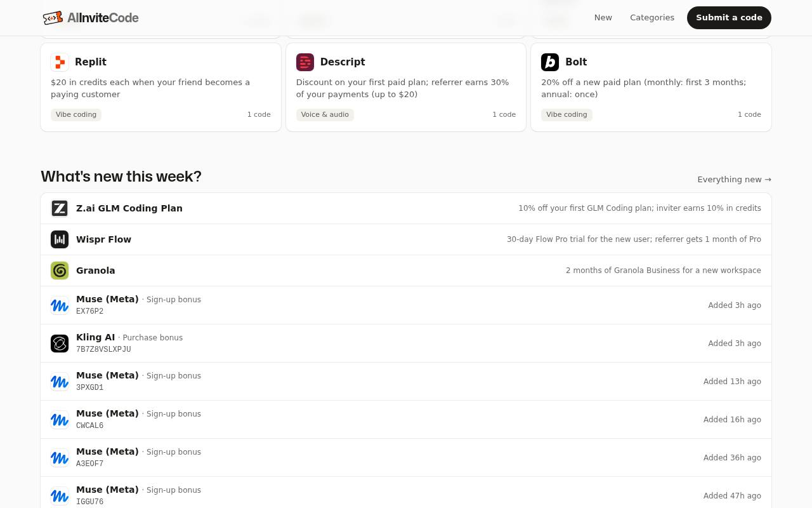Open the Z.ai GLM Coding Plan row
This screenshot has width=812, height=508.
click(406, 208)
